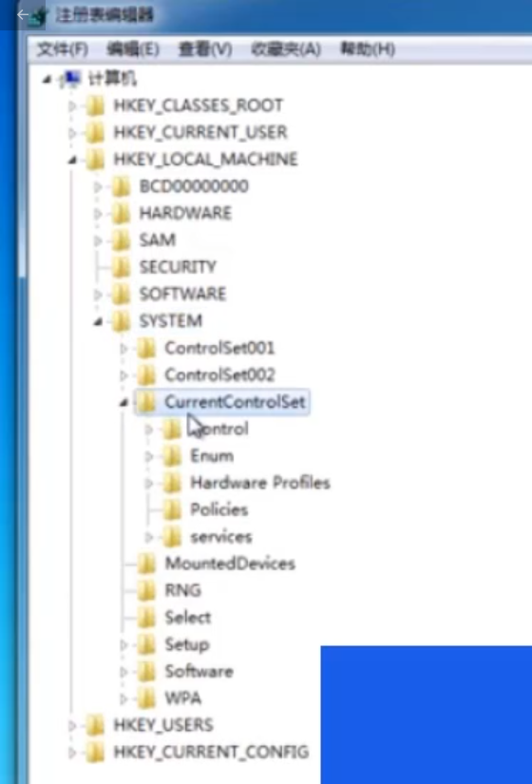The height and width of the screenshot is (784, 532).
Task: Open the 编辑(E) menu
Action: coord(133,49)
